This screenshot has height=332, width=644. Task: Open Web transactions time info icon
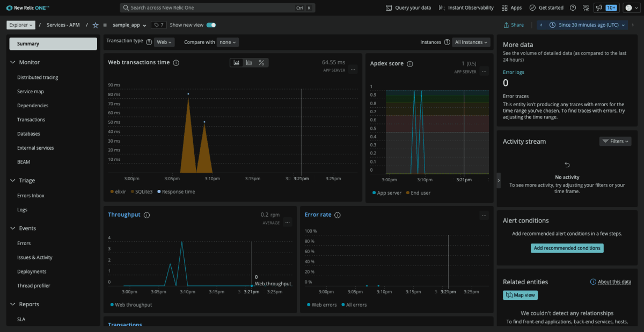pyautogui.click(x=176, y=63)
